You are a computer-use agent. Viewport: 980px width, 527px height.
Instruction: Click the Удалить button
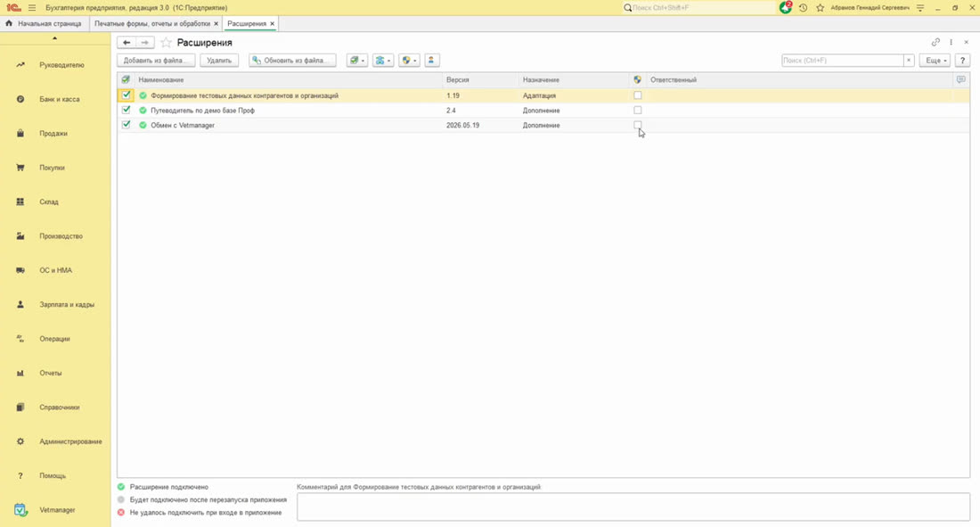point(219,60)
